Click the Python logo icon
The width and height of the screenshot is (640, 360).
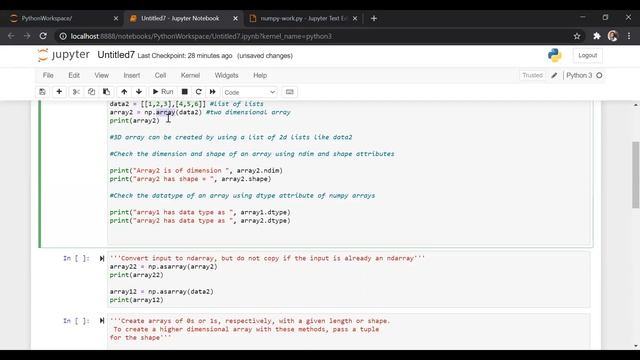pyautogui.click(x=555, y=56)
